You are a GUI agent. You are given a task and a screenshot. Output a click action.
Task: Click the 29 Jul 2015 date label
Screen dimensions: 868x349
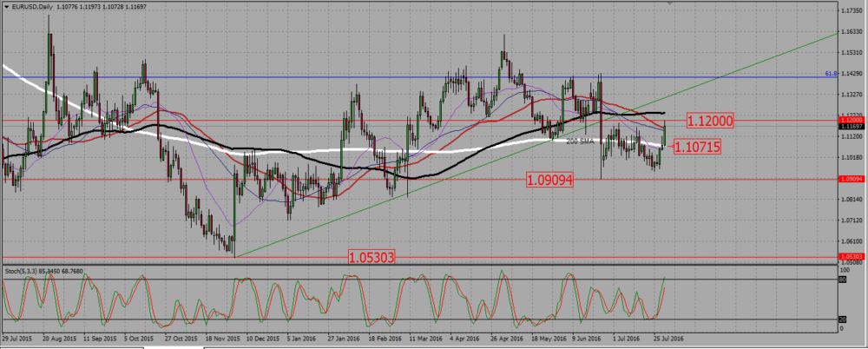click(x=16, y=337)
